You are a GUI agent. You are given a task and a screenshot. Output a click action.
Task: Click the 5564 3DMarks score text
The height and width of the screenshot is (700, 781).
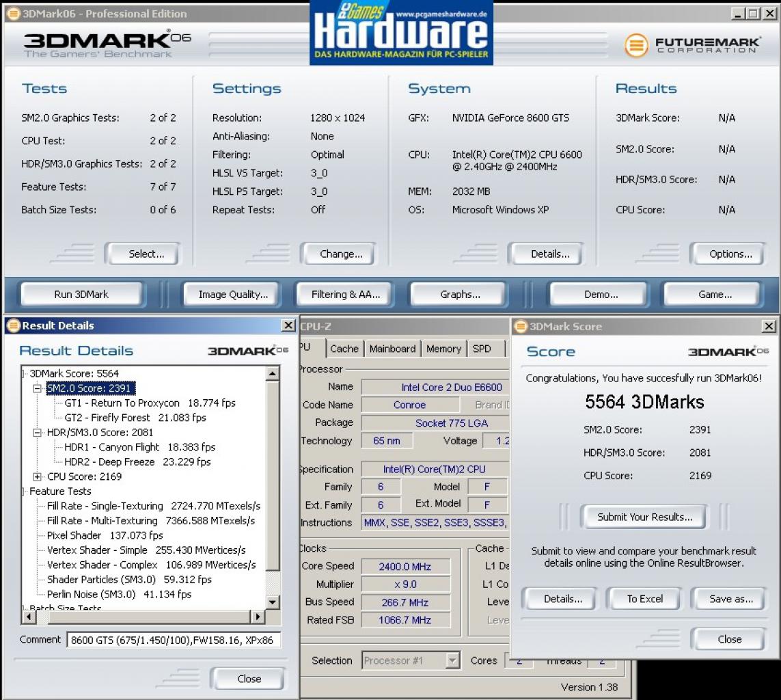[644, 402]
